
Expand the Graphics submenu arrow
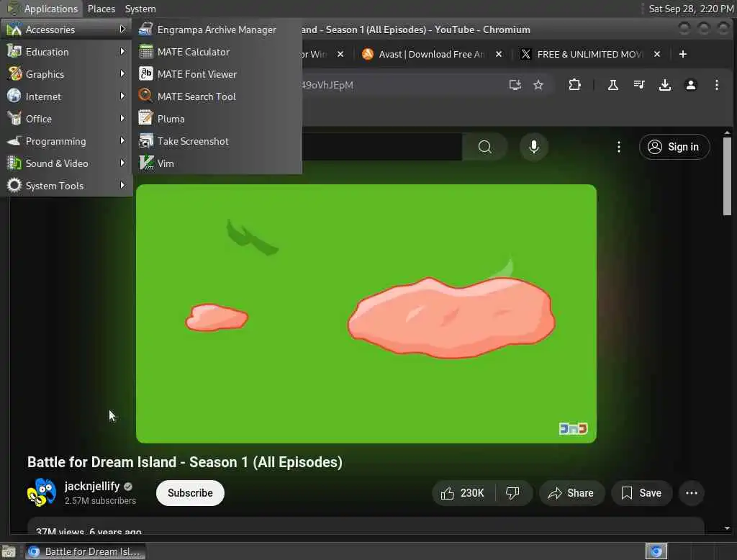pos(122,74)
